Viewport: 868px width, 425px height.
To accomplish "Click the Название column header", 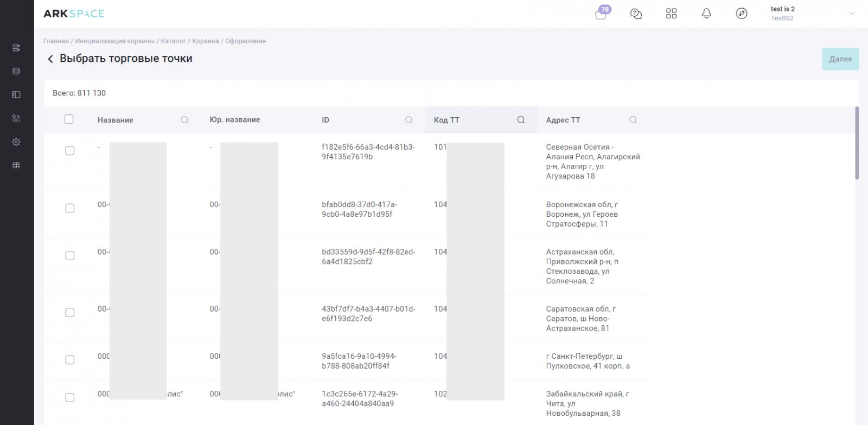I will (x=116, y=120).
